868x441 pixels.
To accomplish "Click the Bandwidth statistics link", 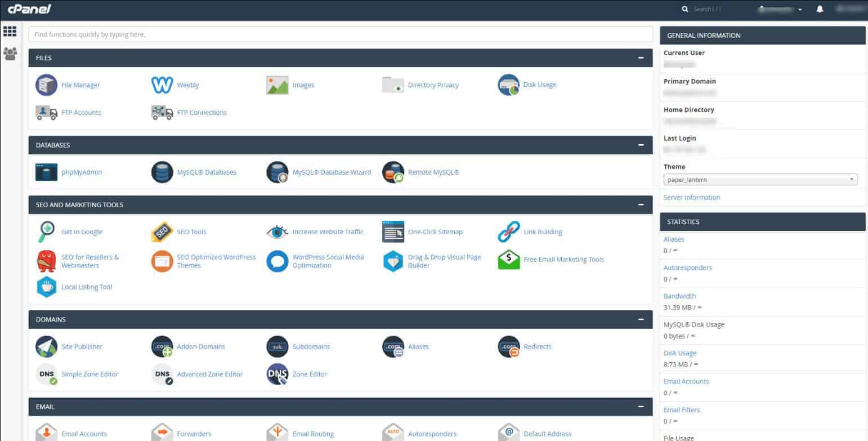I will point(680,296).
